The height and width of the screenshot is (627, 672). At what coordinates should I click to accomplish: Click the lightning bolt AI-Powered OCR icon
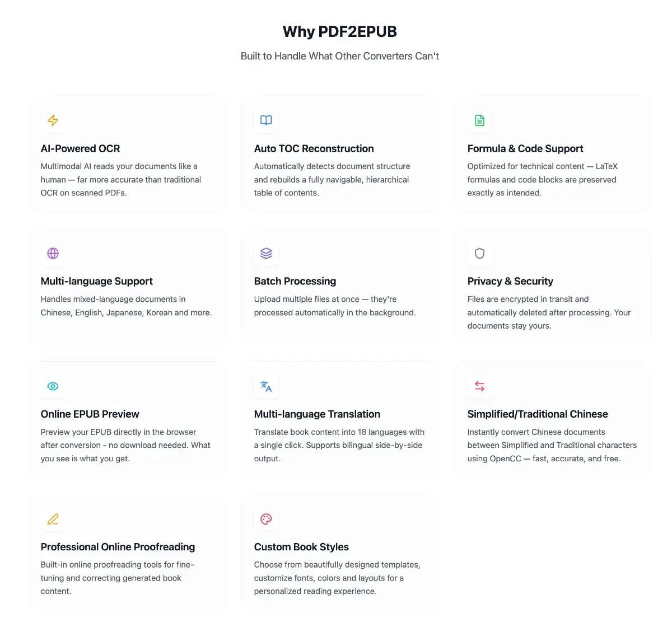click(x=53, y=120)
